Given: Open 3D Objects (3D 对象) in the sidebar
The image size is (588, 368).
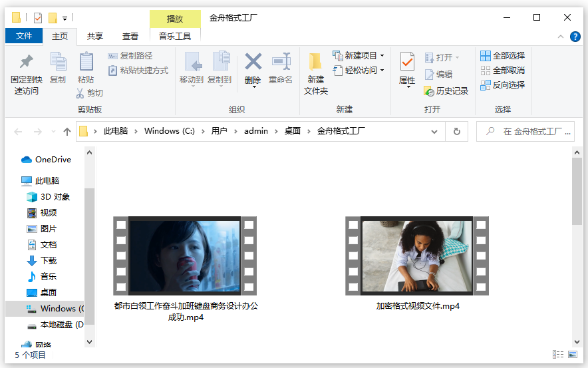Looking at the screenshot, I should tap(49, 197).
